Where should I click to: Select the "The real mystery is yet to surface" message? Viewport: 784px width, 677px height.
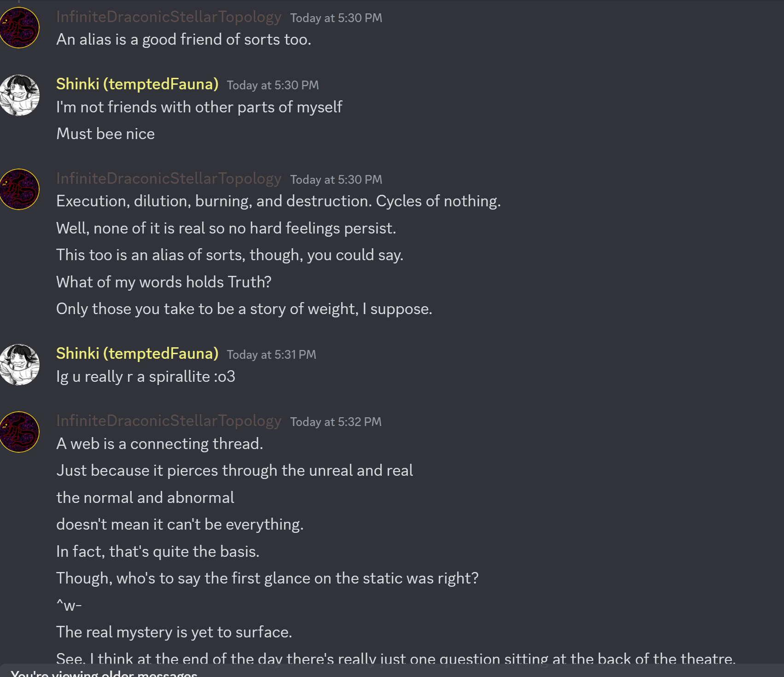(x=174, y=632)
